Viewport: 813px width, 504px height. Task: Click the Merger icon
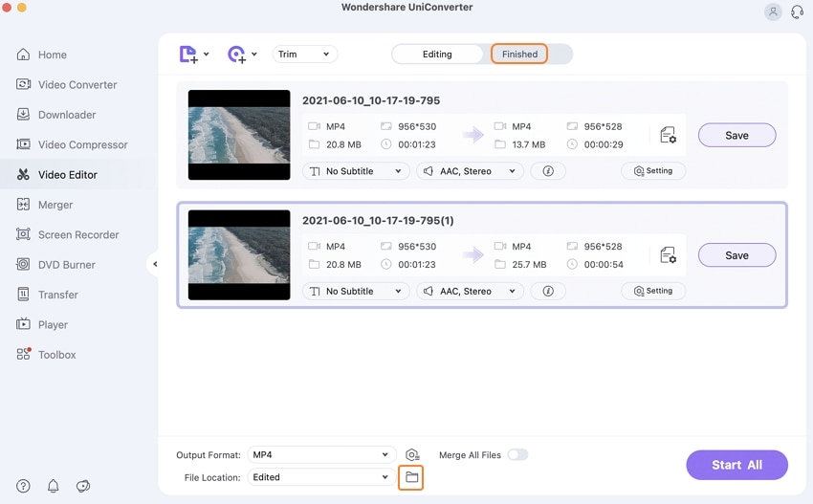(x=23, y=205)
